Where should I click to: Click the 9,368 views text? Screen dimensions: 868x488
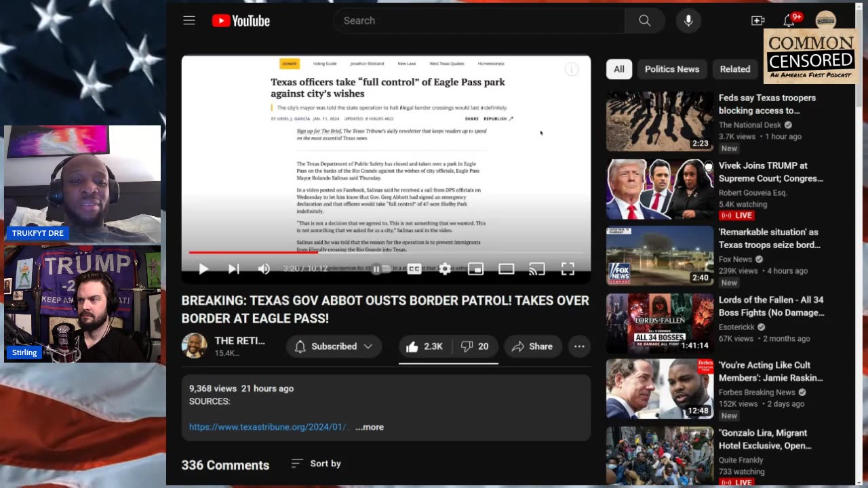click(x=213, y=388)
